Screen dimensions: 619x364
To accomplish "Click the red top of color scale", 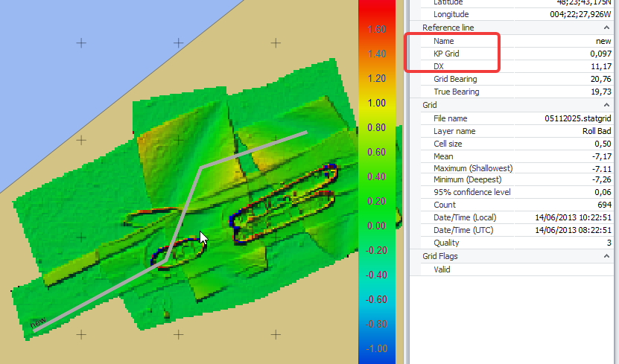I will [x=377, y=8].
